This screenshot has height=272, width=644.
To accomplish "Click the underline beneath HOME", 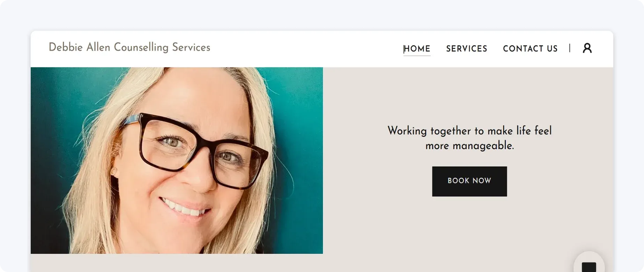I will [417, 56].
